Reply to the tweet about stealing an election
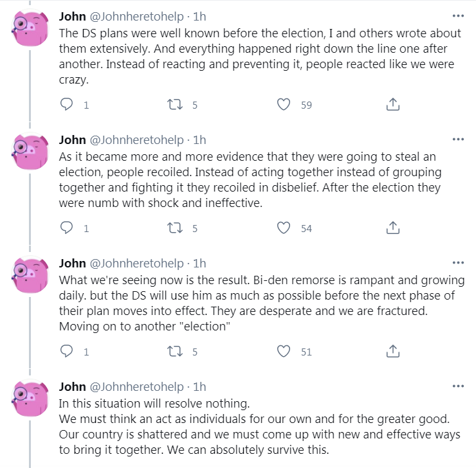476x468 pixels. [x=66, y=228]
